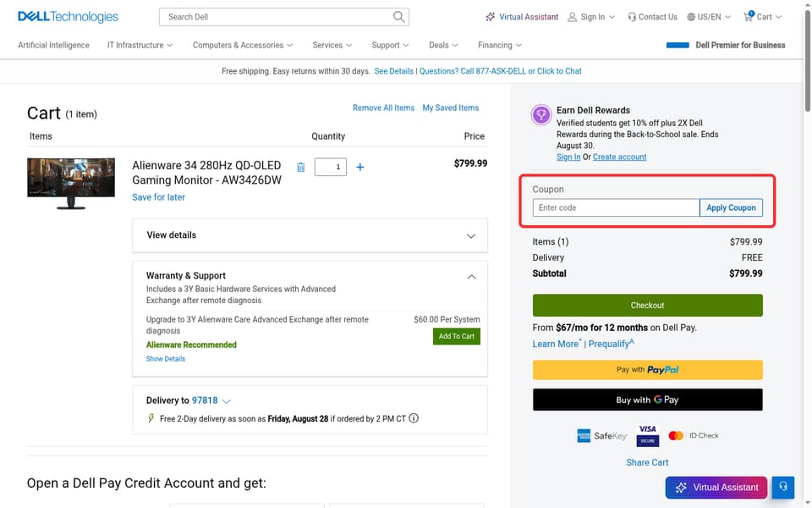The image size is (812, 508).
Task: Click the See Details shipping link
Action: pos(393,71)
